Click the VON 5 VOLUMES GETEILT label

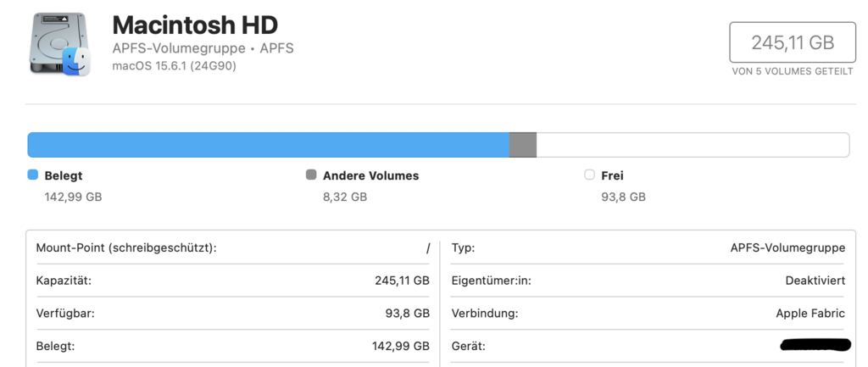793,72
